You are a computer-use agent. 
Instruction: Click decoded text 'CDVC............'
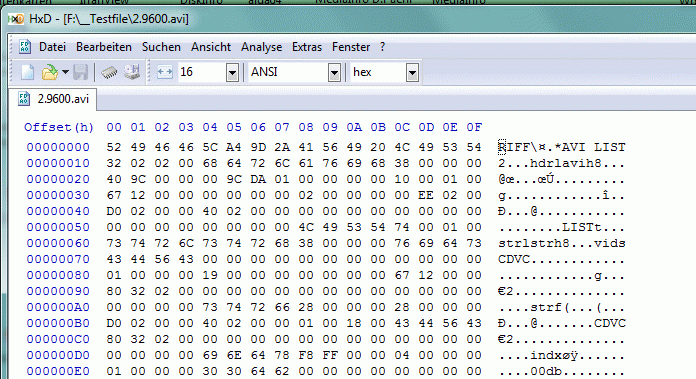562,259
